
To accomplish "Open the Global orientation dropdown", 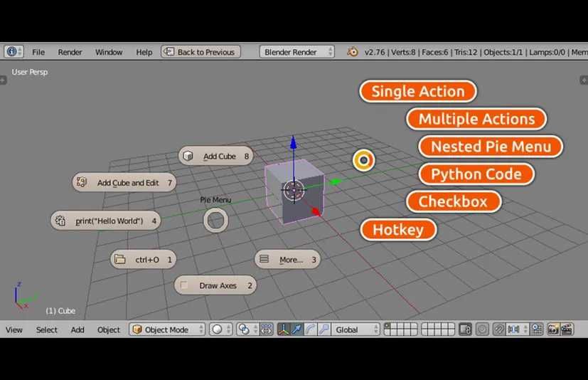I will 356,329.
